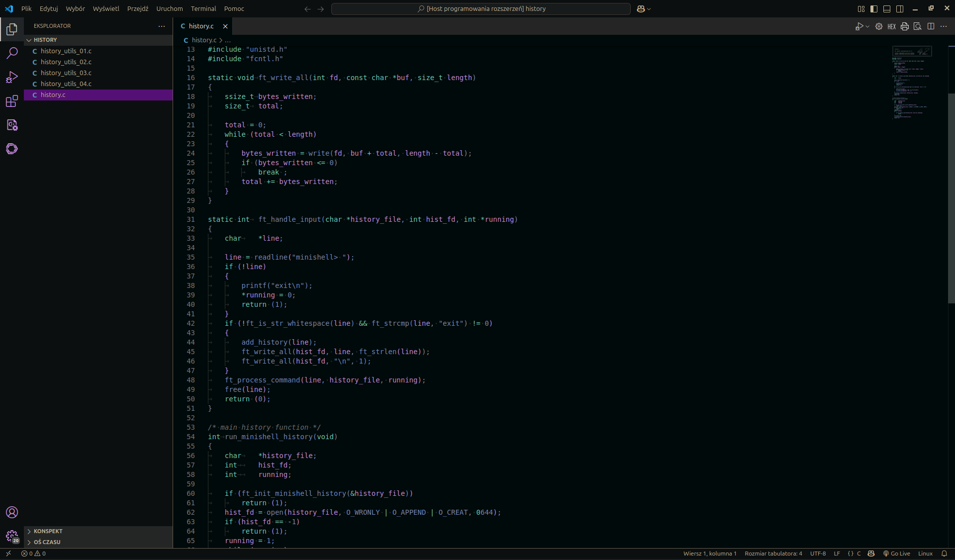The width and height of the screenshot is (955, 560).
Task: Collapse the HISTORY folder section
Action: [x=45, y=40]
